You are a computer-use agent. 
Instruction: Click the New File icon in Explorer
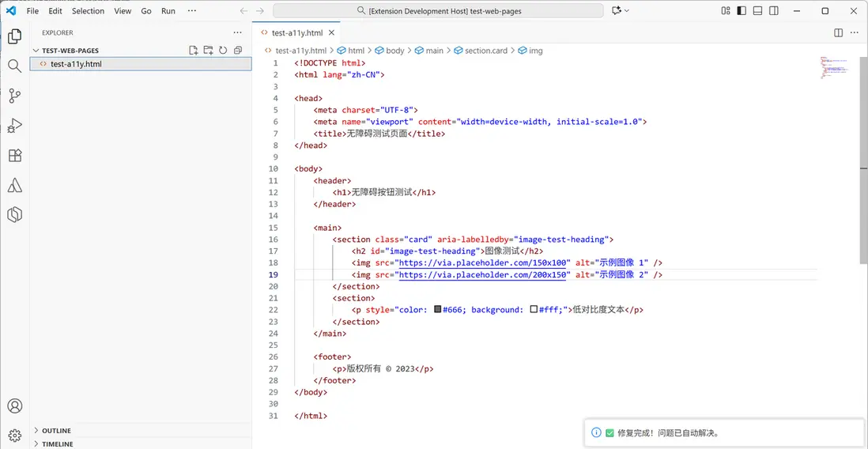[194, 51]
